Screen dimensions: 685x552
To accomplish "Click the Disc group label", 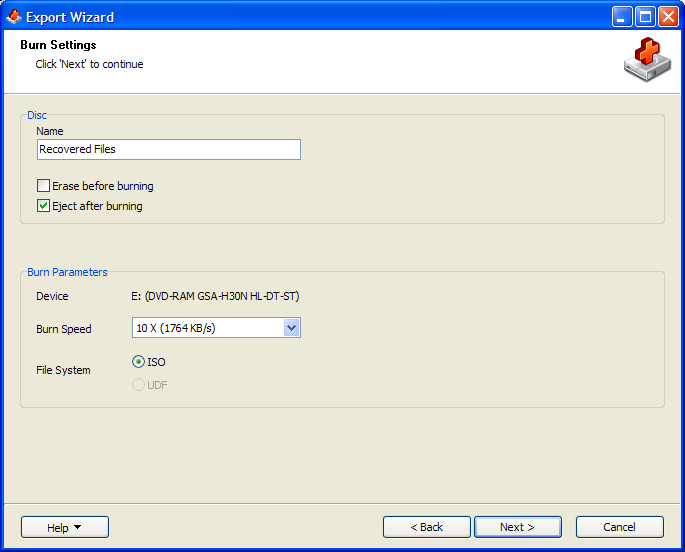I will [37, 115].
